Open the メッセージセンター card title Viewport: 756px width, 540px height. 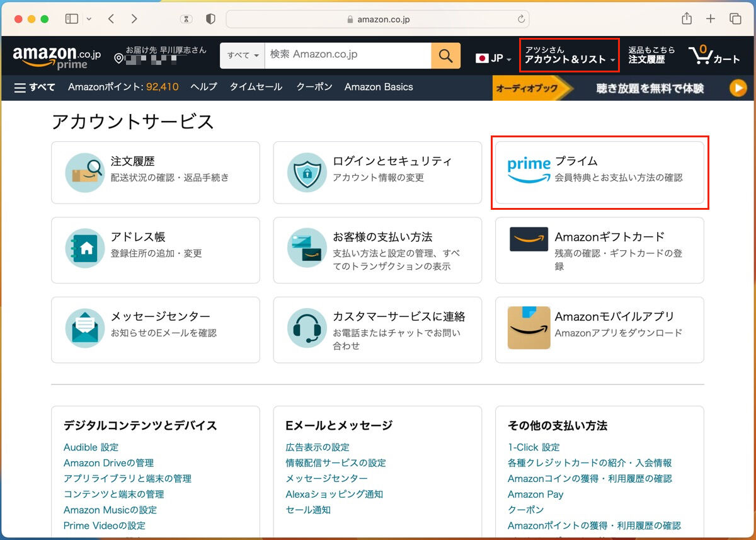161,316
